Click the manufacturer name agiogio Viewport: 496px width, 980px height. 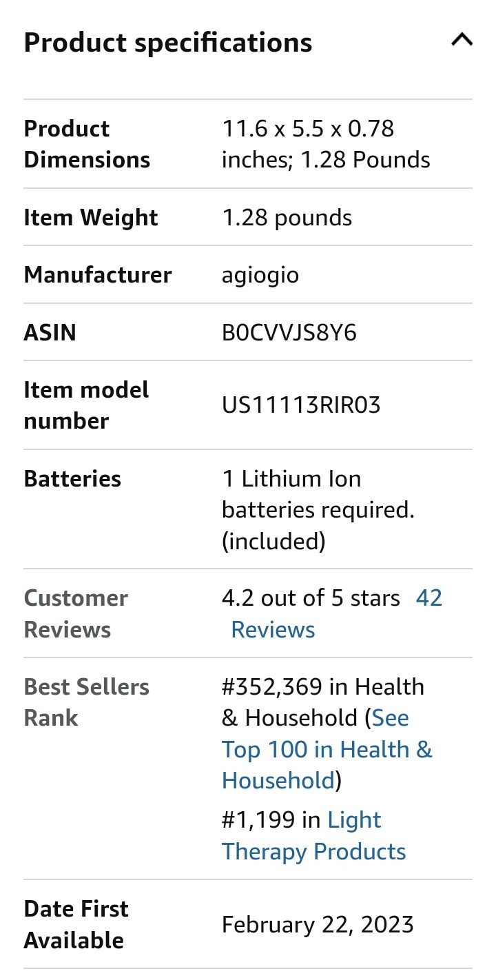tap(260, 275)
